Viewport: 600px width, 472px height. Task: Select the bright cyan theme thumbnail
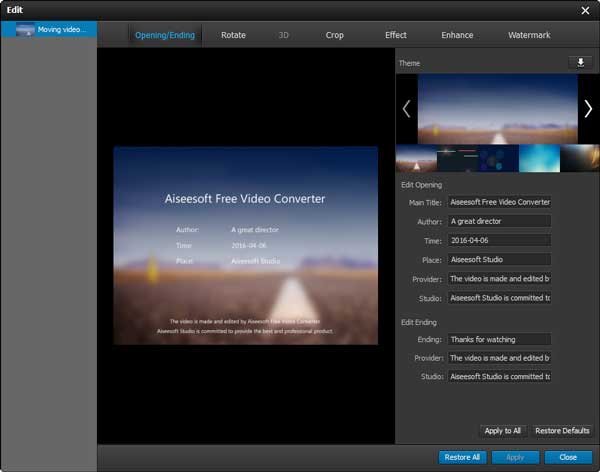(x=539, y=158)
